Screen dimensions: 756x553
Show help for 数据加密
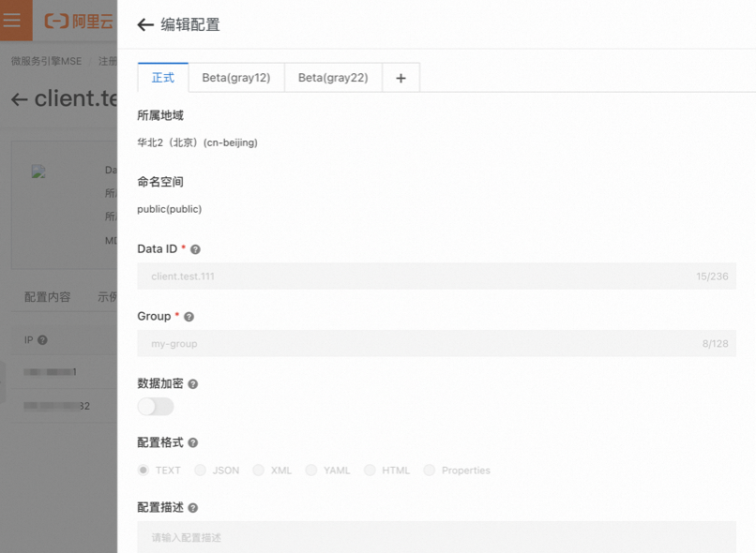point(193,384)
